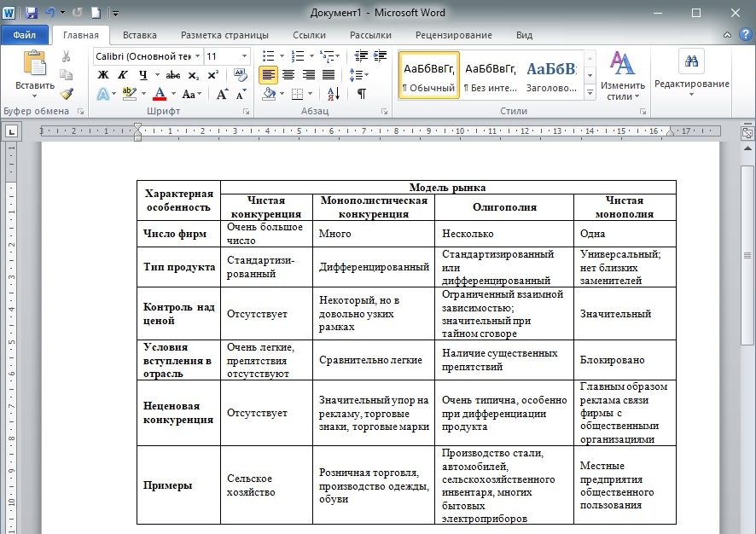Open the font size 11 dropdown
The height and width of the screenshot is (534, 756).
coord(244,56)
